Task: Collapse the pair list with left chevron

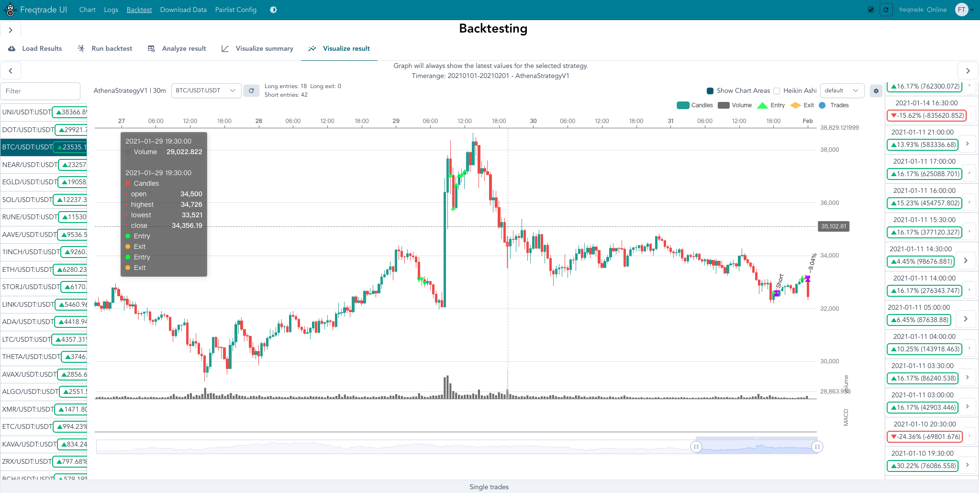Action: click(x=11, y=71)
